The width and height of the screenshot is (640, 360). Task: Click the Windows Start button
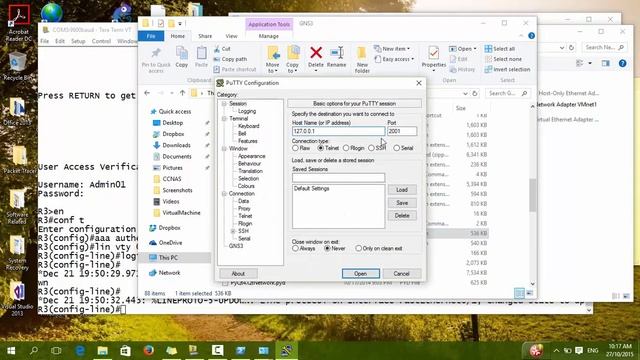tap(11, 351)
